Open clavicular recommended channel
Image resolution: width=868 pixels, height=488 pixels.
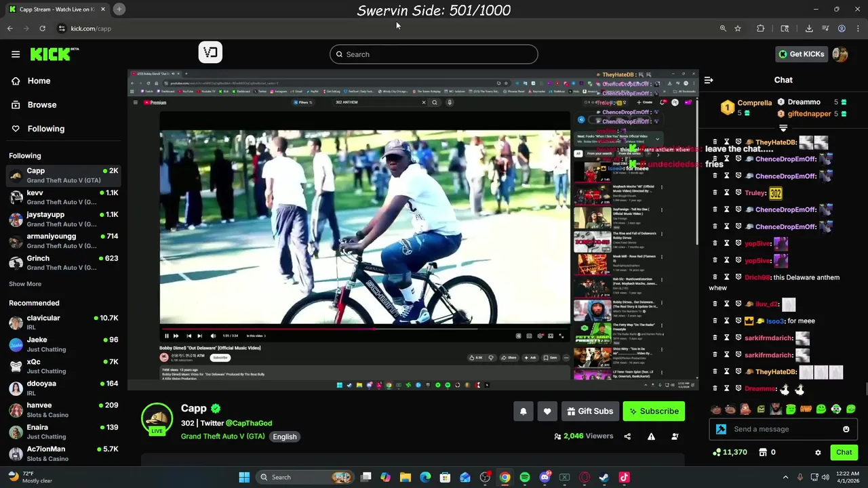tap(64, 323)
